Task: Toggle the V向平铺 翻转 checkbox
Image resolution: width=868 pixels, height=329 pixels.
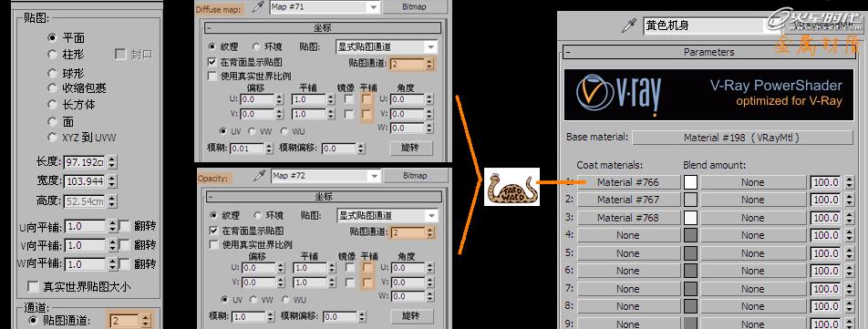Action: (x=125, y=244)
